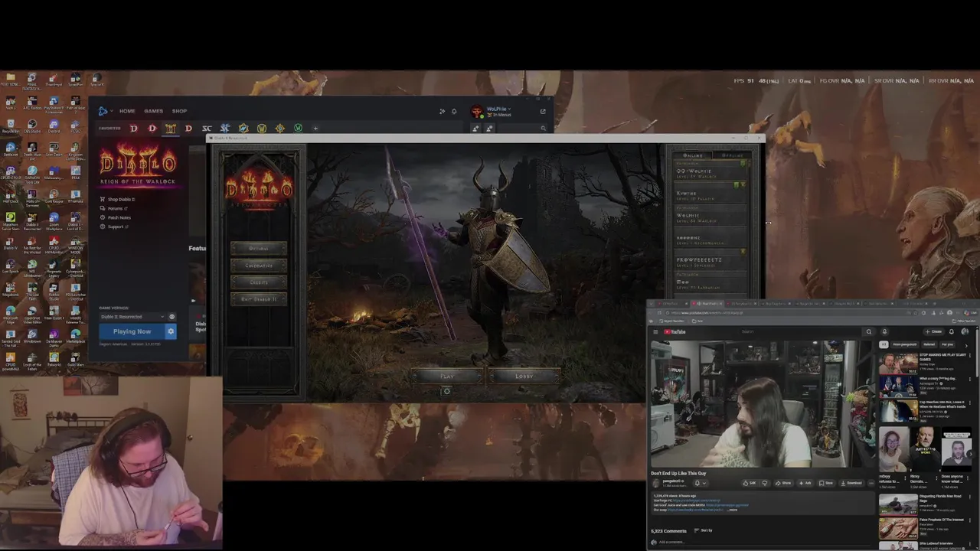980x551 pixels.
Task: Click Save button under video
Action: click(827, 483)
